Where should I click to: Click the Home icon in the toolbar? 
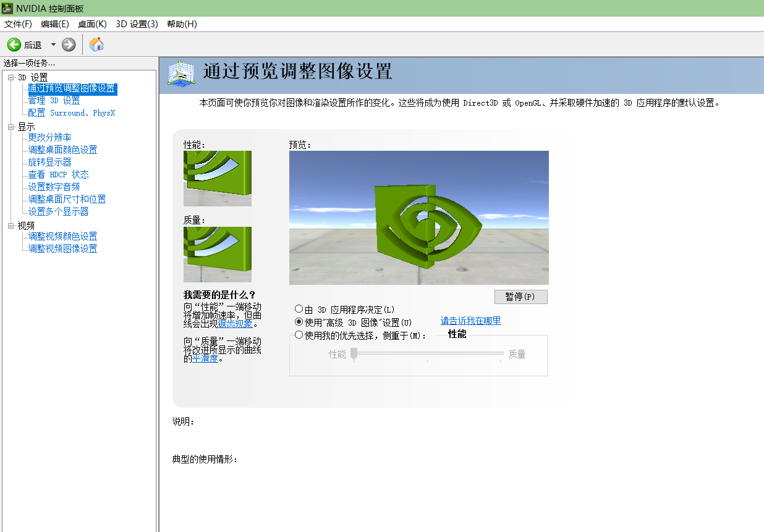tap(96, 44)
